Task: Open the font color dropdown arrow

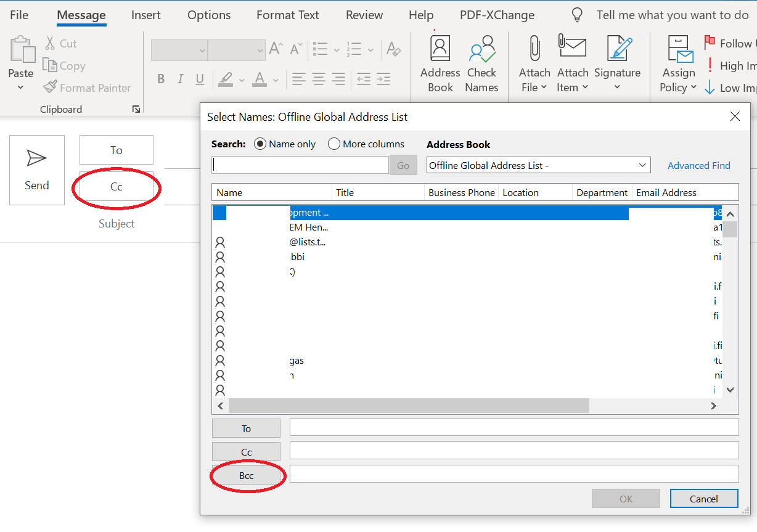Action: (x=276, y=80)
